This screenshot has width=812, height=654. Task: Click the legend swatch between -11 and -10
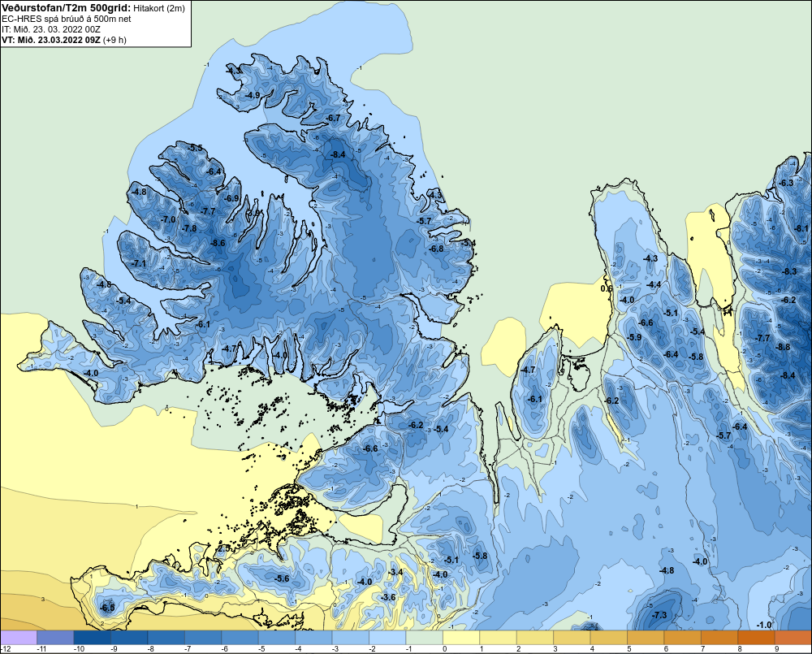pyautogui.click(x=55, y=637)
